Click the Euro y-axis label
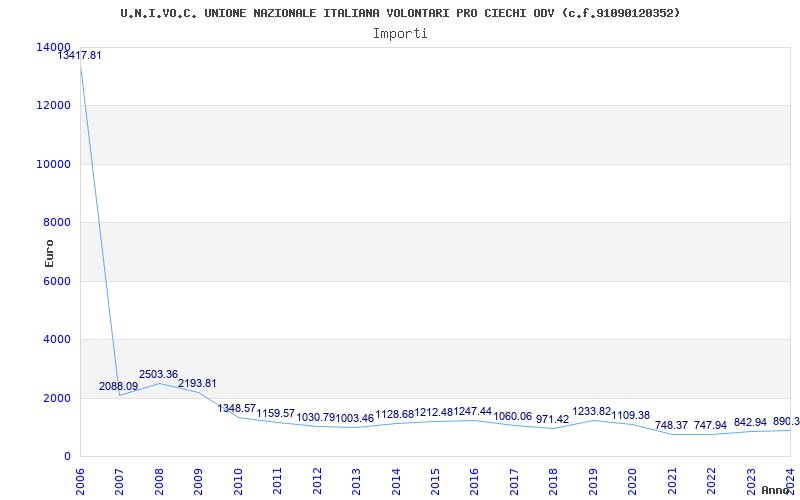800x500 pixels. click(x=49, y=254)
